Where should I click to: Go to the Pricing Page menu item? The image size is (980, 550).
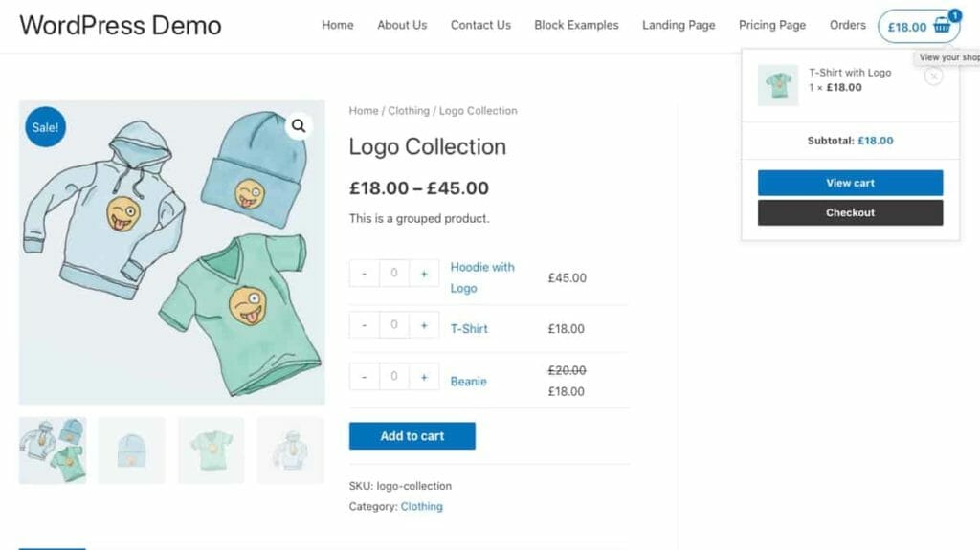pyautogui.click(x=772, y=25)
